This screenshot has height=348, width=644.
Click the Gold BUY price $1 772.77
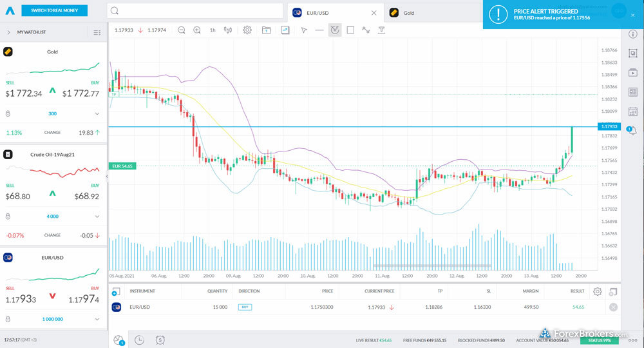[x=80, y=93]
